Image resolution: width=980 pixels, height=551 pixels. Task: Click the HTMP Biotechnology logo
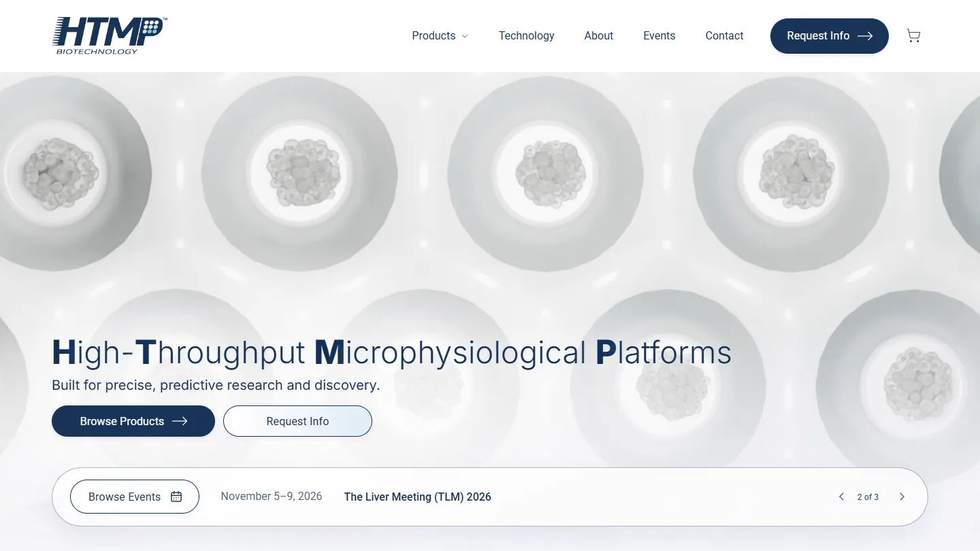[109, 36]
